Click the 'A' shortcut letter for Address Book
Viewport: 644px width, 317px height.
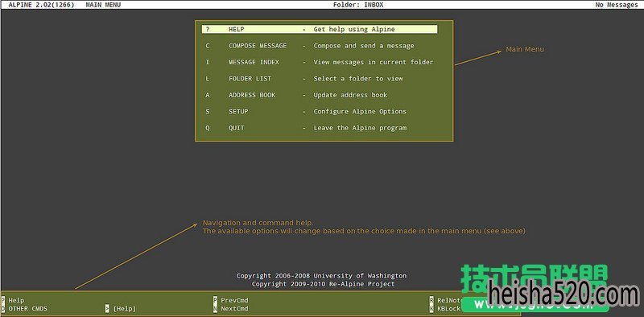click(x=208, y=95)
